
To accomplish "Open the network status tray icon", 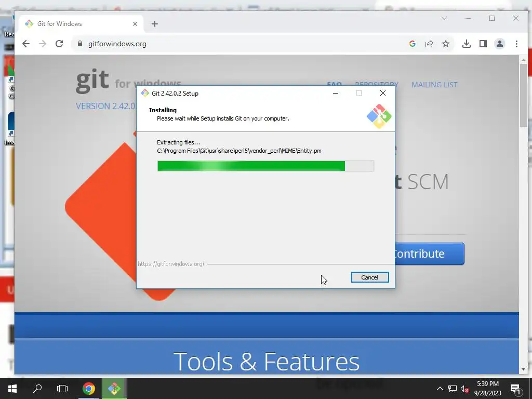I will click(x=453, y=389).
